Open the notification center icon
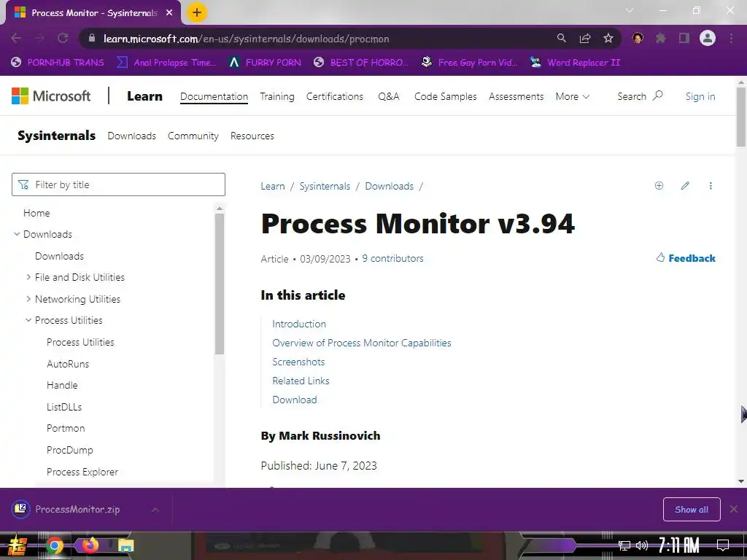747x560 pixels. 723,545
